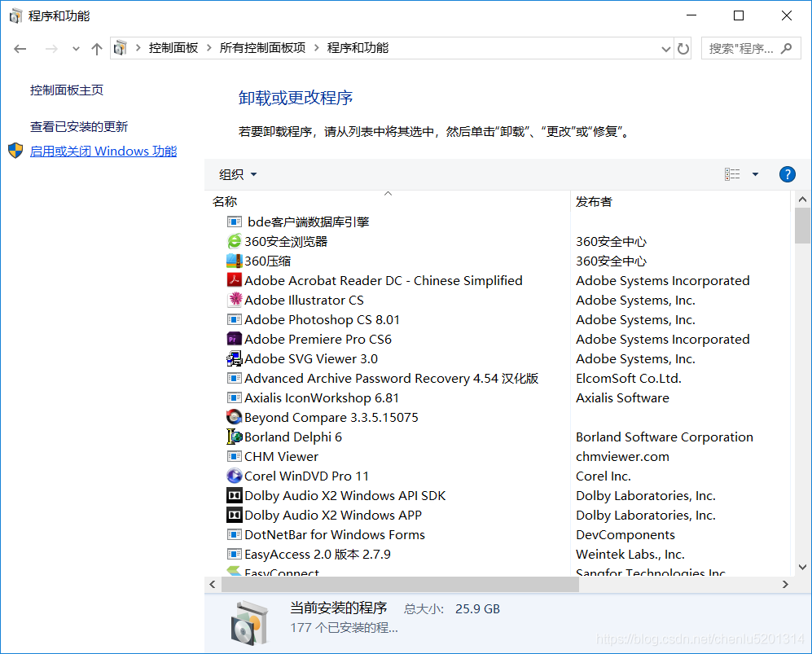
Task: Click 控制面板 in the breadcrumb
Action: (173, 47)
